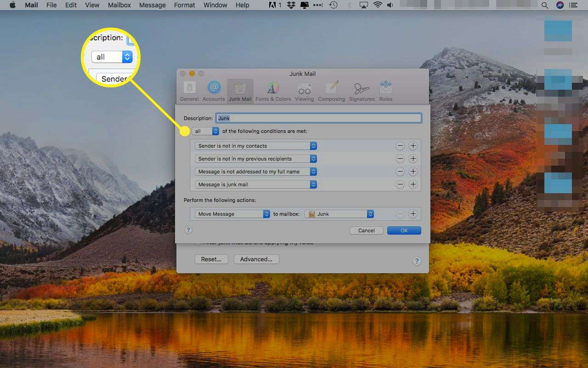This screenshot has width=588, height=368.
Task: Open the Mailbox menu
Action: pos(119,5)
